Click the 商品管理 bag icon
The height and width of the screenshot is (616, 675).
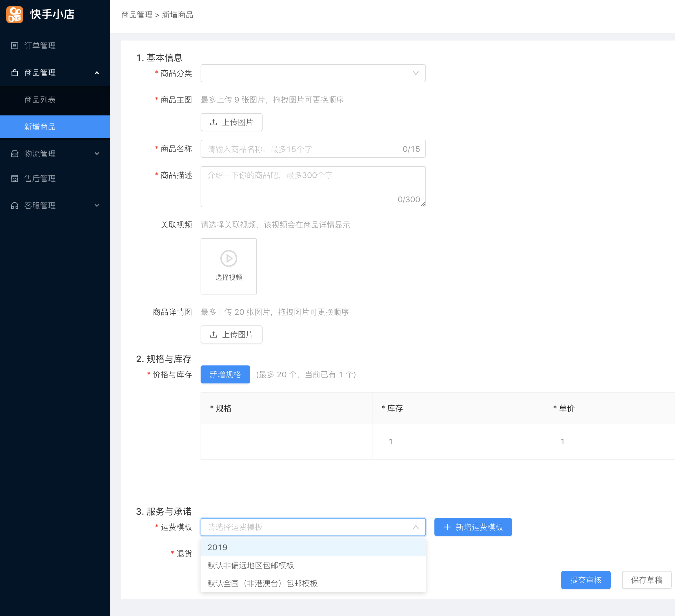click(x=14, y=73)
